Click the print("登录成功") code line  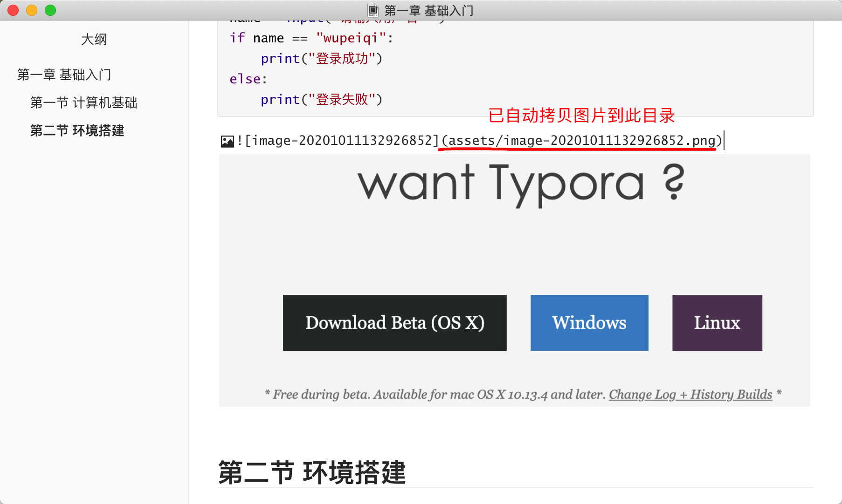tap(321, 58)
